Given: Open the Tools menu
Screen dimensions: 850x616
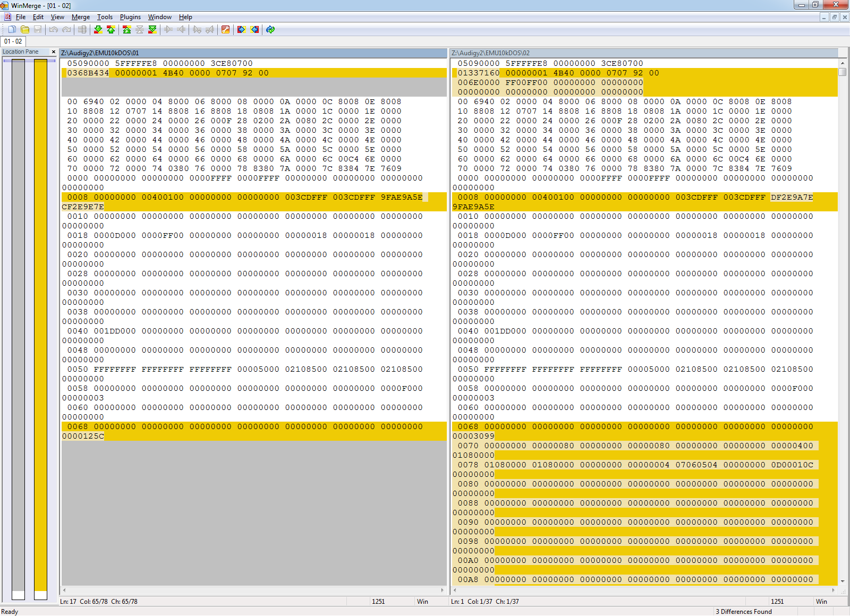Looking at the screenshot, I should (105, 17).
